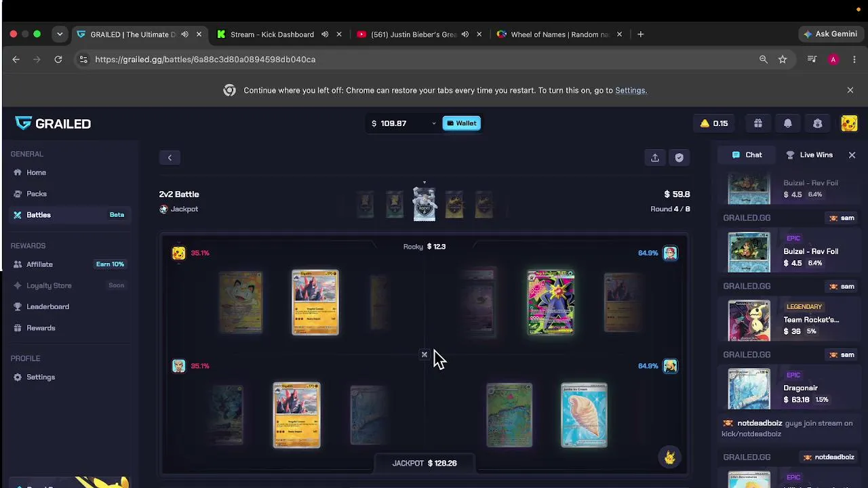Switch to the Wheel of Names tab
This screenshot has height=488, width=868.
tap(560, 35)
